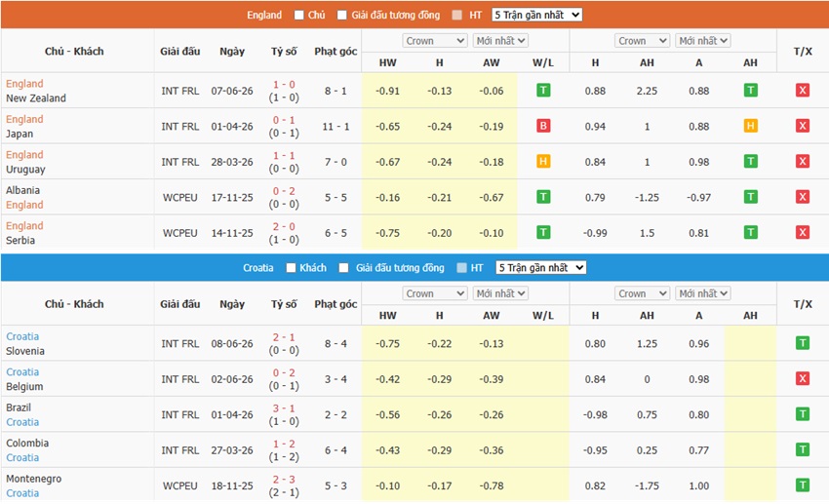Click green T T/X icon in Brazil–Croatia row
Image resolution: width=829 pixels, height=504 pixels.
pos(803,414)
